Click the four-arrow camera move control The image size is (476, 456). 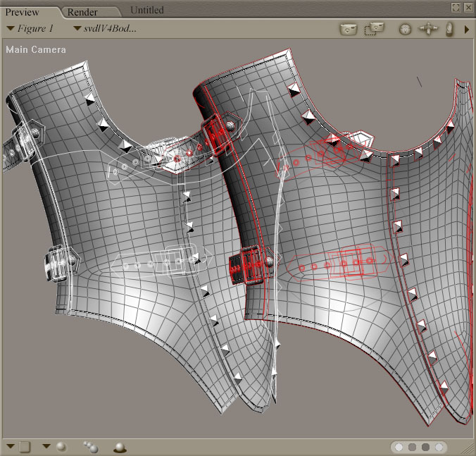pos(428,29)
